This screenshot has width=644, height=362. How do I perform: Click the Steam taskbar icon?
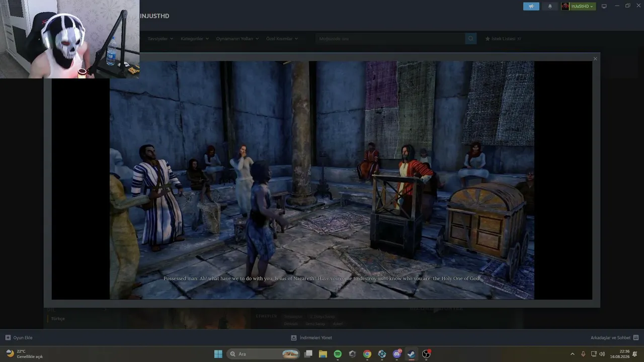pyautogui.click(x=412, y=354)
